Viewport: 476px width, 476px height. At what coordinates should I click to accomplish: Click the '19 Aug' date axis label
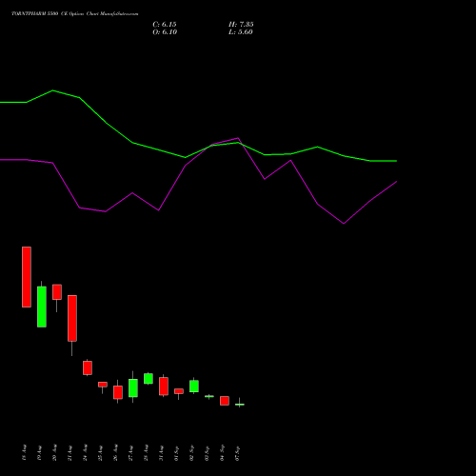[x=40, y=452]
